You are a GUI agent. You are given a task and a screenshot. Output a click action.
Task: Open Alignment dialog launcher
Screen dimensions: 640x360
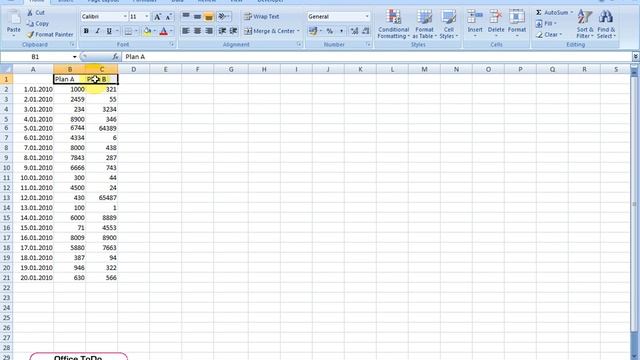click(299, 44)
